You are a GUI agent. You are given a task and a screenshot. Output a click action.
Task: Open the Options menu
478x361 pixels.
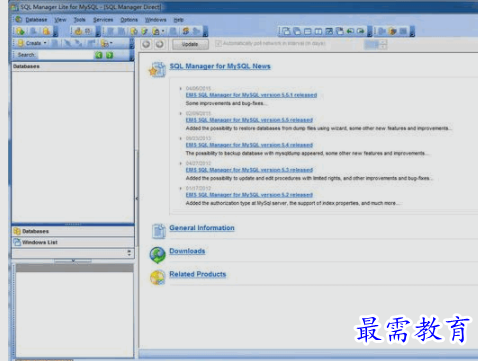129,20
